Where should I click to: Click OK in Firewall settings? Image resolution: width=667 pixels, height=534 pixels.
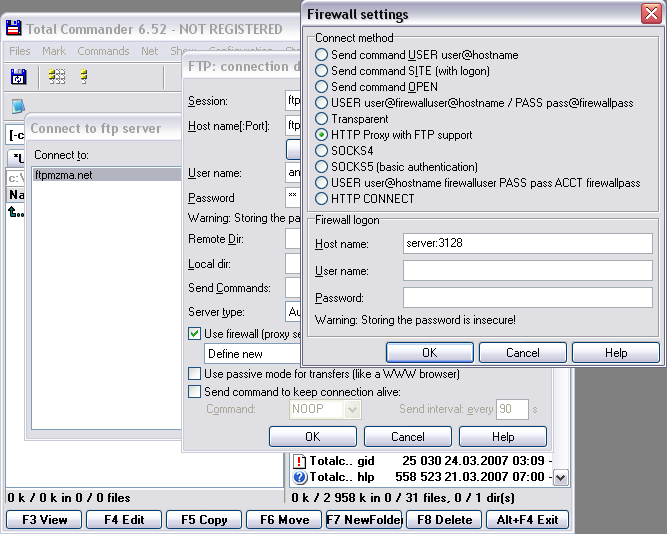click(430, 353)
